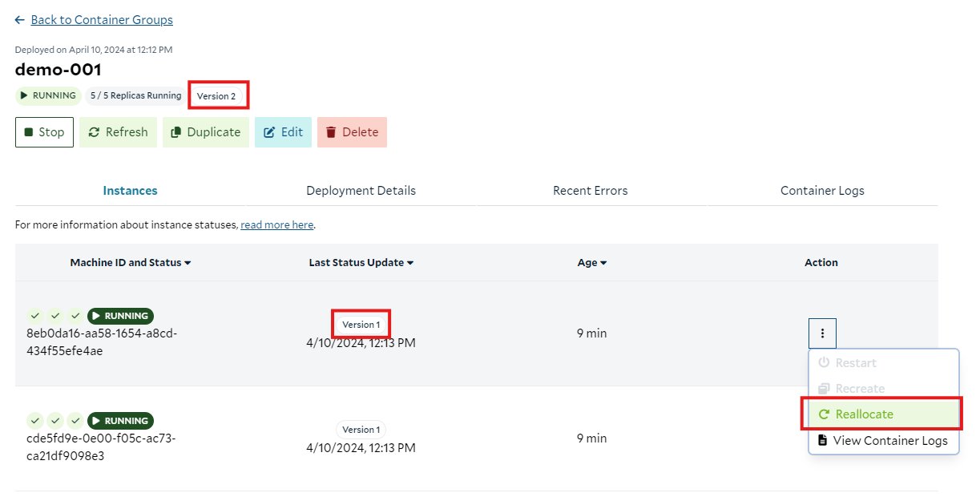
Task: Open the three-dot action menu for the first instance
Action: (822, 333)
